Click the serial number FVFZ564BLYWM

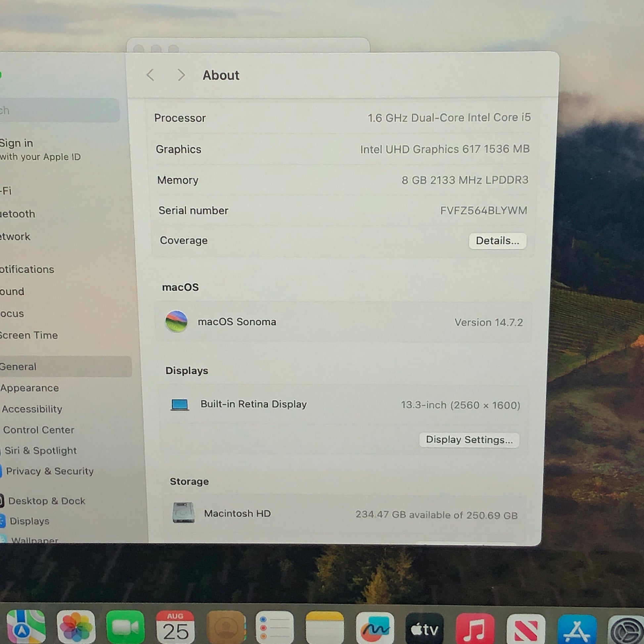tap(484, 210)
